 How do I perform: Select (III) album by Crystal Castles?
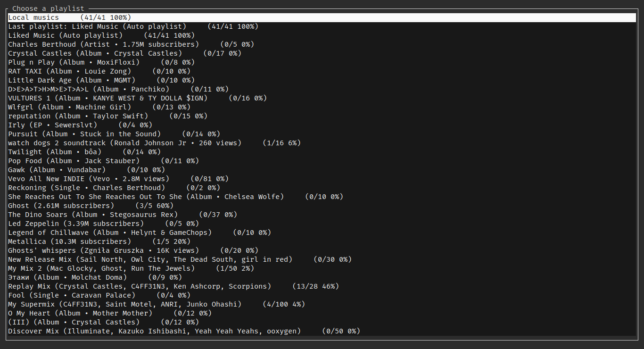[322, 322]
